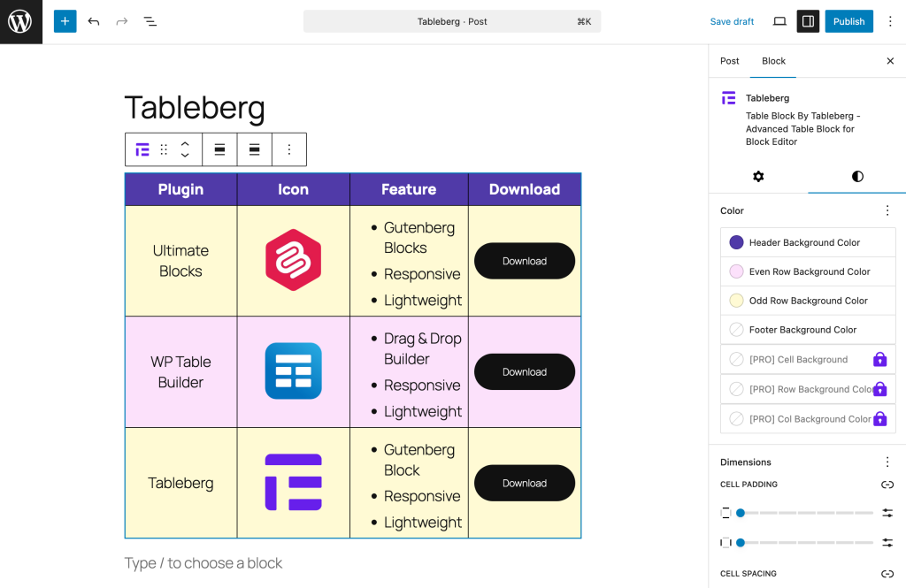
Task: Click the Tableberg post title field
Action: 195,108
